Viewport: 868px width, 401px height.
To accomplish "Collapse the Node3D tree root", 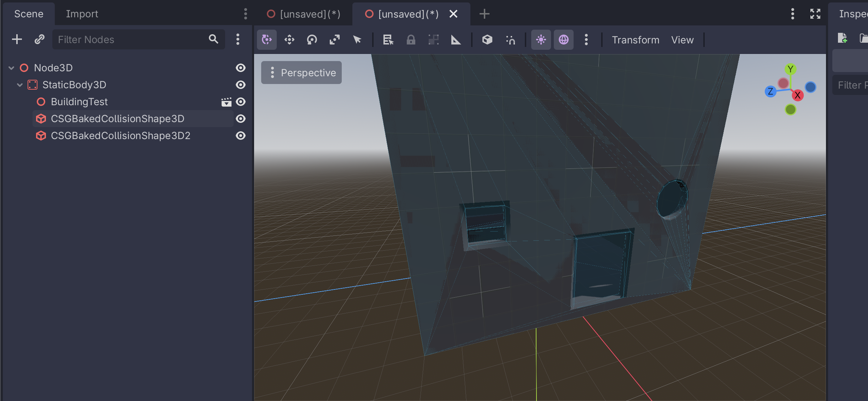I will pyautogui.click(x=11, y=68).
